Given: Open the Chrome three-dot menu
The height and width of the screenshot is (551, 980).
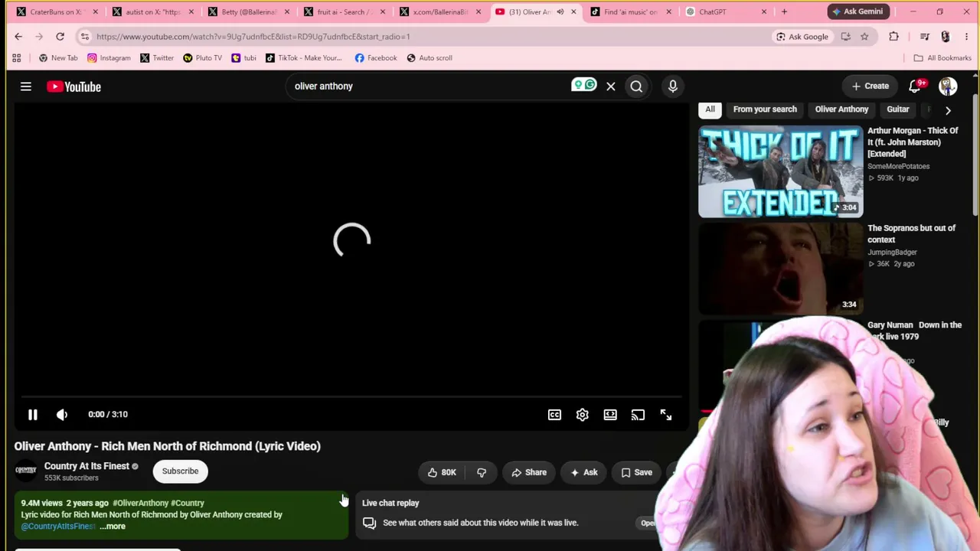Looking at the screenshot, I should click(x=966, y=37).
